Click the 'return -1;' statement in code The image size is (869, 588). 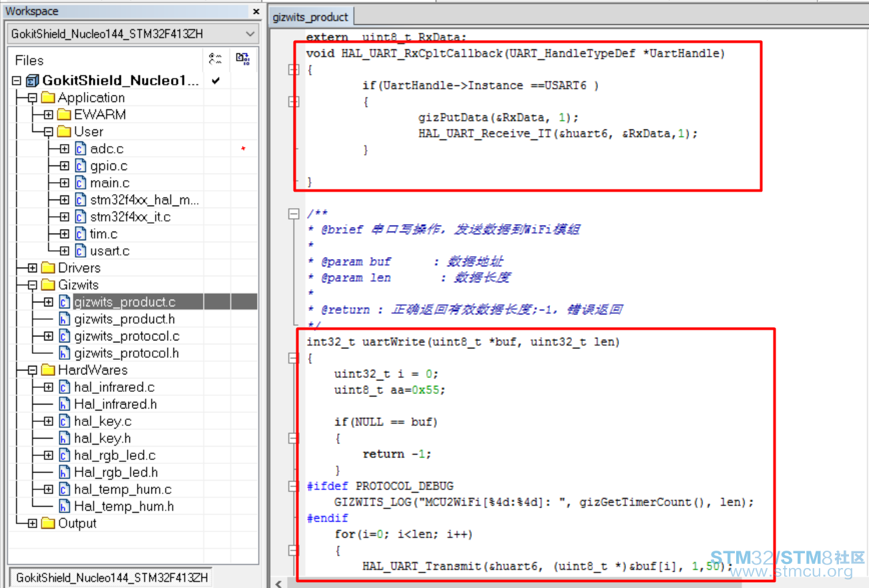pyautogui.click(x=397, y=454)
